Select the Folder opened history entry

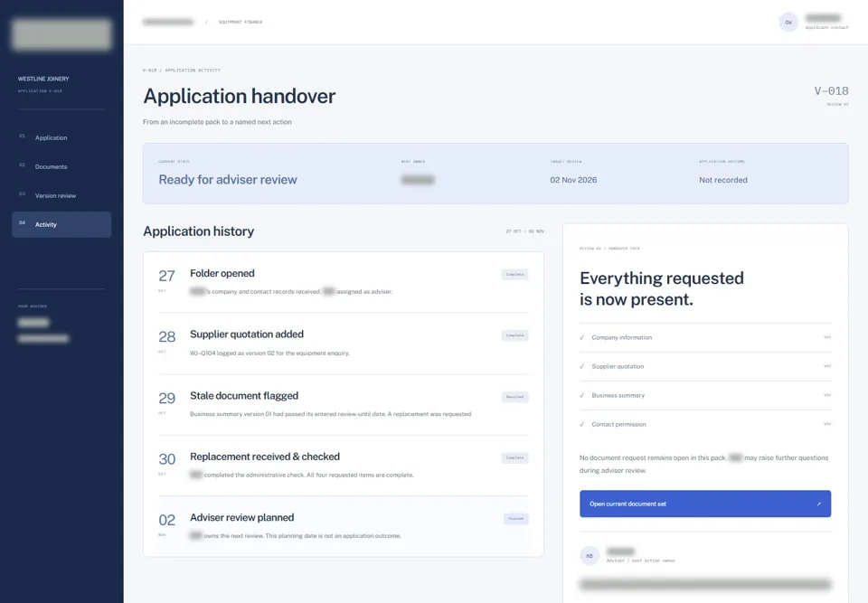[344, 282]
